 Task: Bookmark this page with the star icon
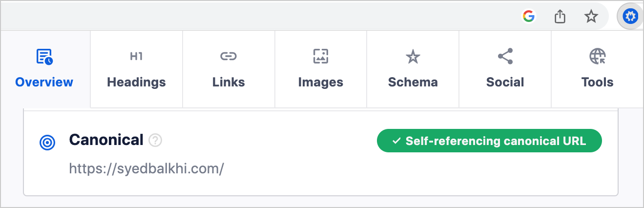click(591, 17)
